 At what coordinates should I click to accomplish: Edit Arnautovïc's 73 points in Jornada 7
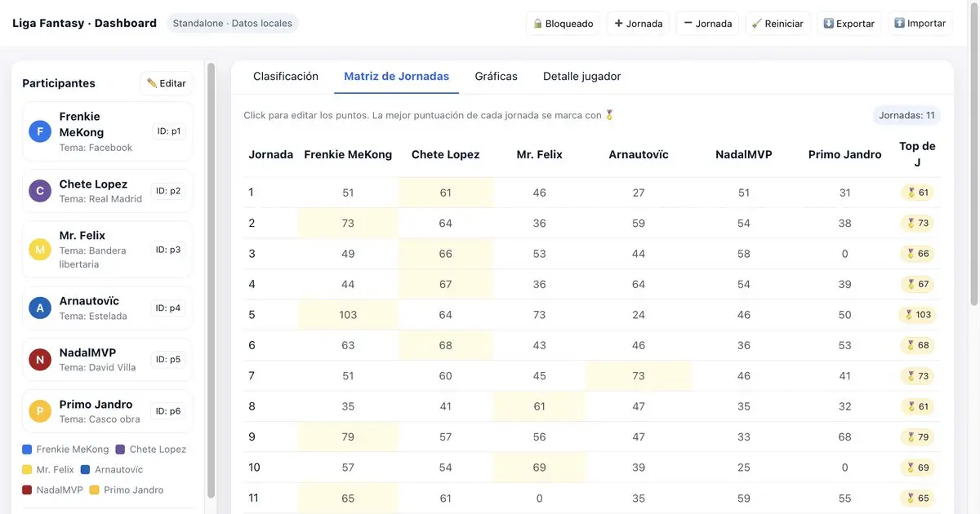[638, 376]
